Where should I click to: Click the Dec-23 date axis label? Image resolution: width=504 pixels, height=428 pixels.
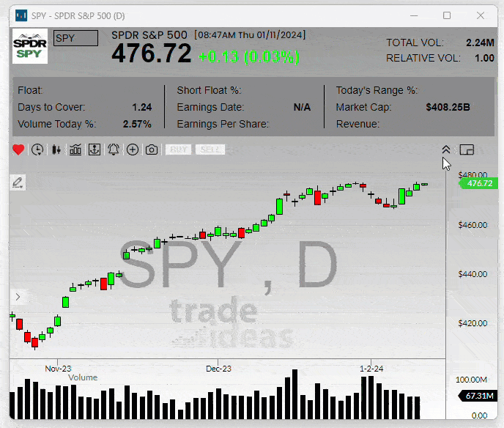[218, 368]
